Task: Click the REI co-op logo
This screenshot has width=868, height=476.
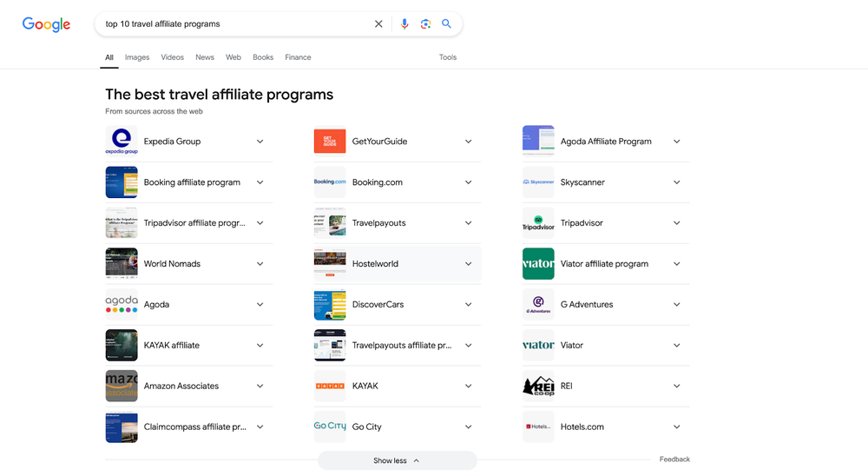Action: click(538, 386)
